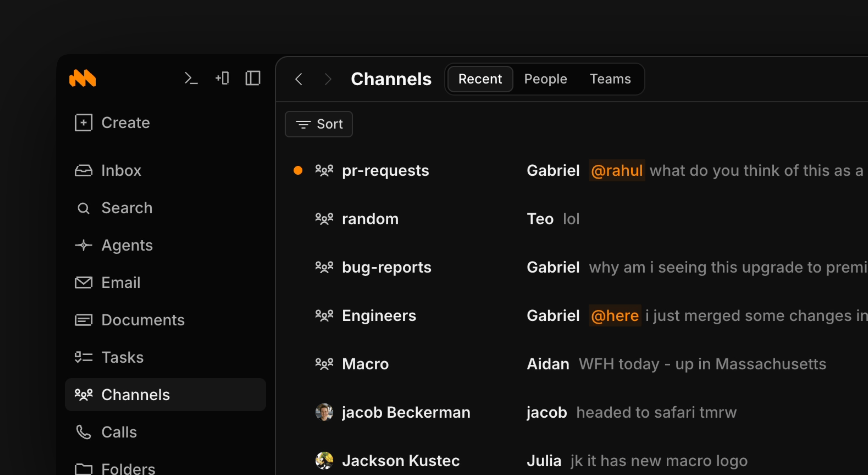
Task: Click the group icon beside random
Action: click(x=324, y=219)
